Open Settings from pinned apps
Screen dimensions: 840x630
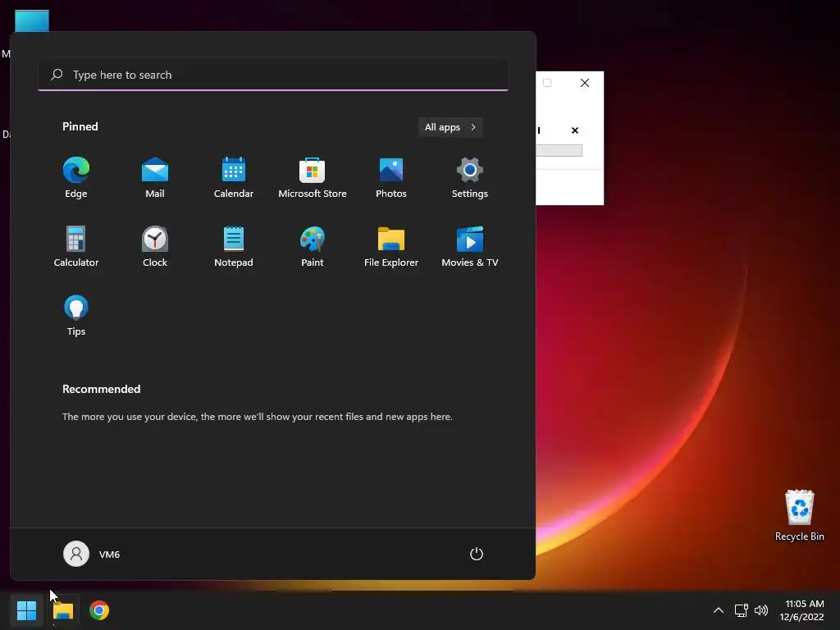(470, 178)
